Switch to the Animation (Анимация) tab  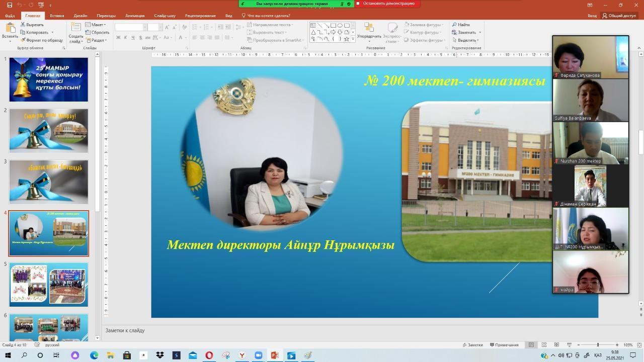pos(134,16)
